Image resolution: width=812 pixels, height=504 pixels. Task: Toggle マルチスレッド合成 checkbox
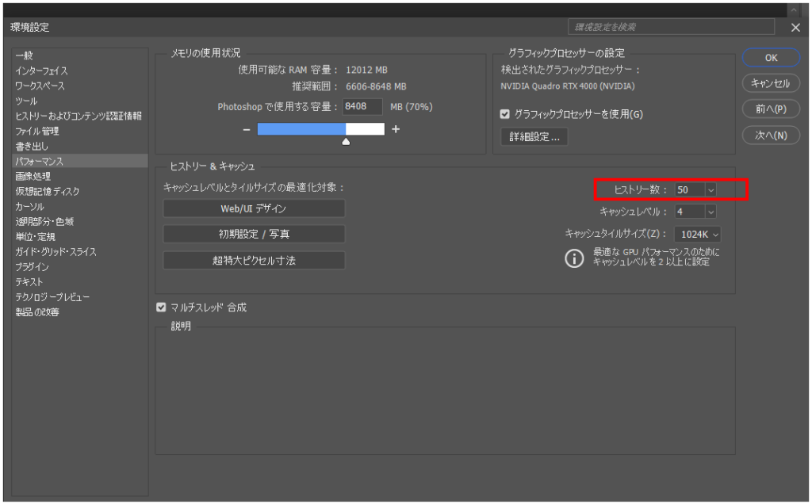pos(161,307)
